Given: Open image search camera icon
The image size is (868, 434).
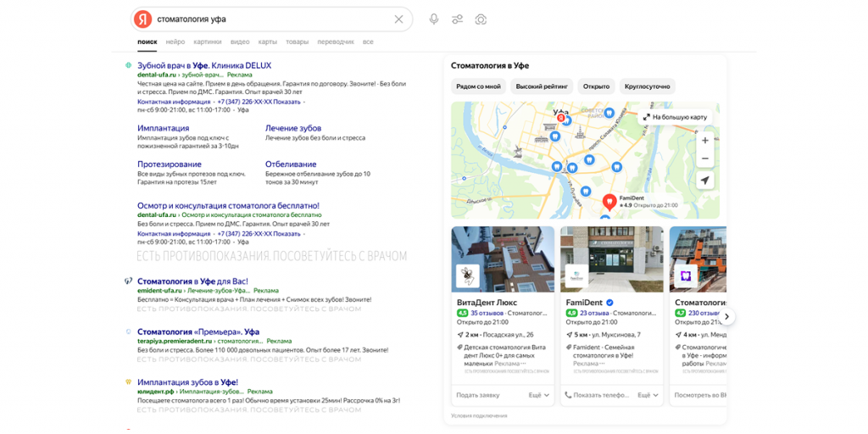Looking at the screenshot, I should 481,19.
